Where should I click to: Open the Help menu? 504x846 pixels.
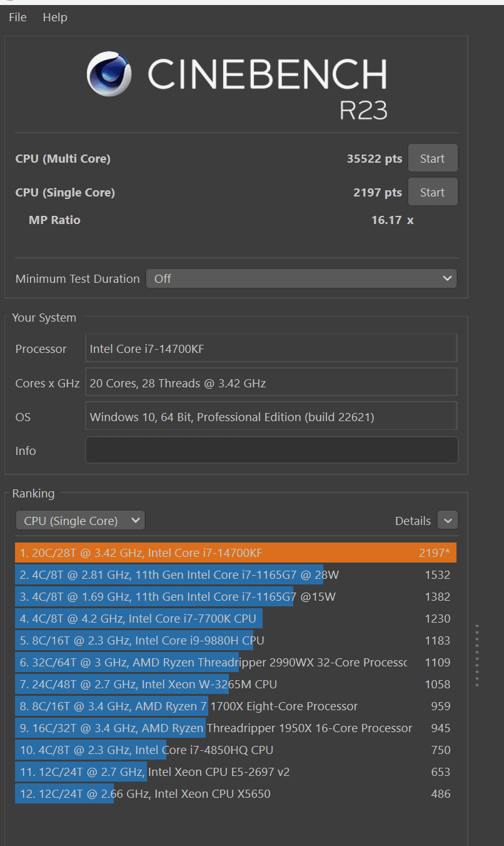(55, 18)
